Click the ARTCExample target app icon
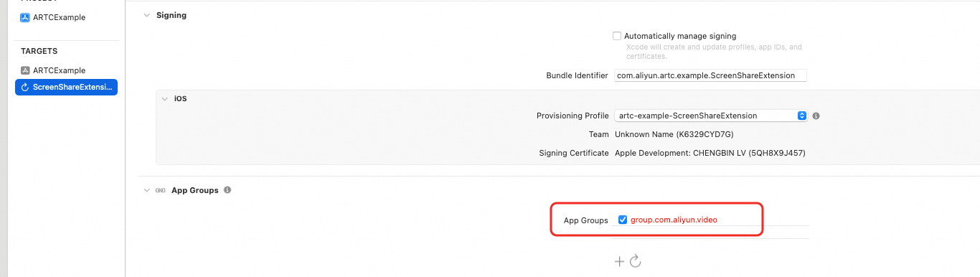Screen dimensions: 980x277 tap(25, 70)
